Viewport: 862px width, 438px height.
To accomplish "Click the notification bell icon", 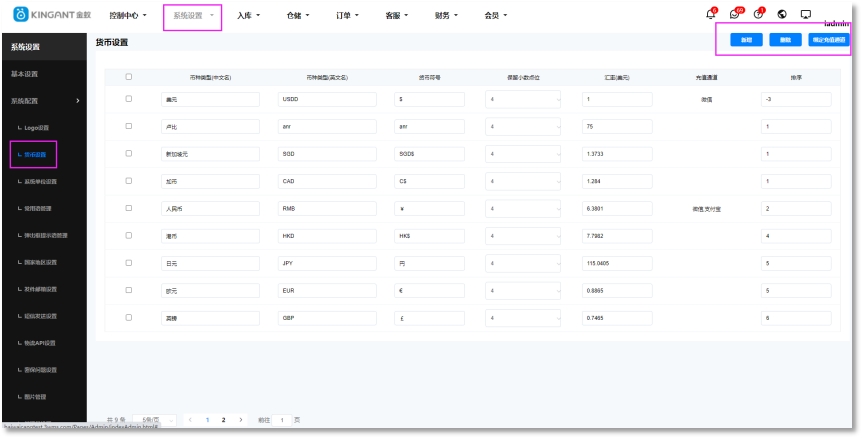I will (710, 15).
